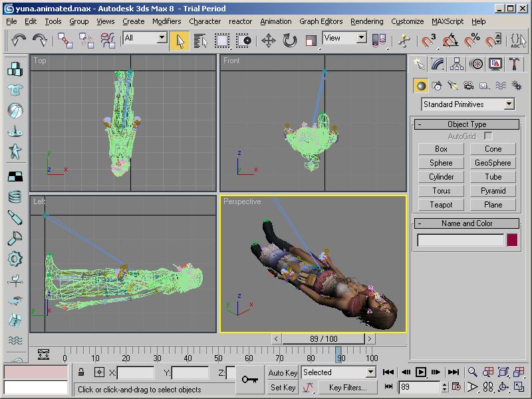Viewport: 532px width, 399px height.
Task: Open the Standard Primitives dropdown
Action: pos(468,104)
